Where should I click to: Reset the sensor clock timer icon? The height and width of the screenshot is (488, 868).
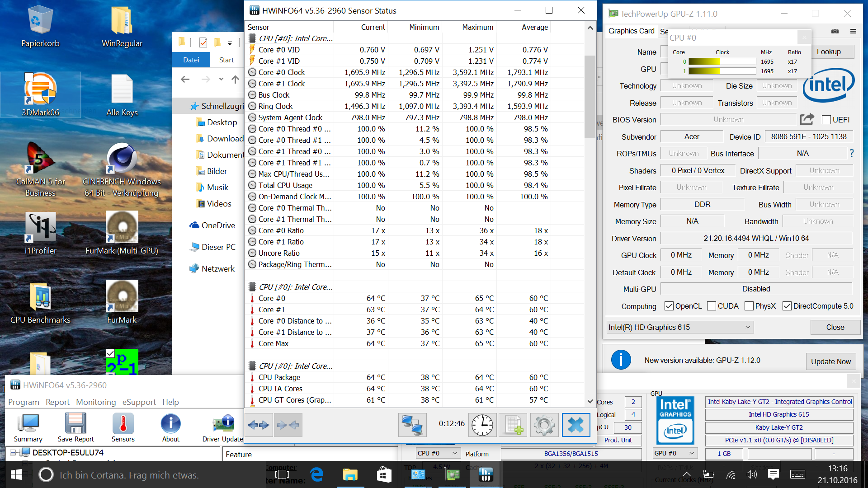tap(482, 425)
